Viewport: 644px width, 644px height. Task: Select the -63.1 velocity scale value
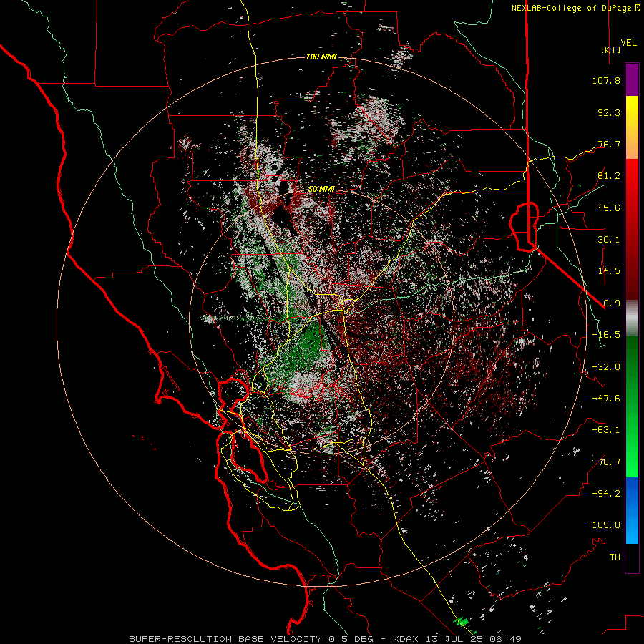point(606,430)
